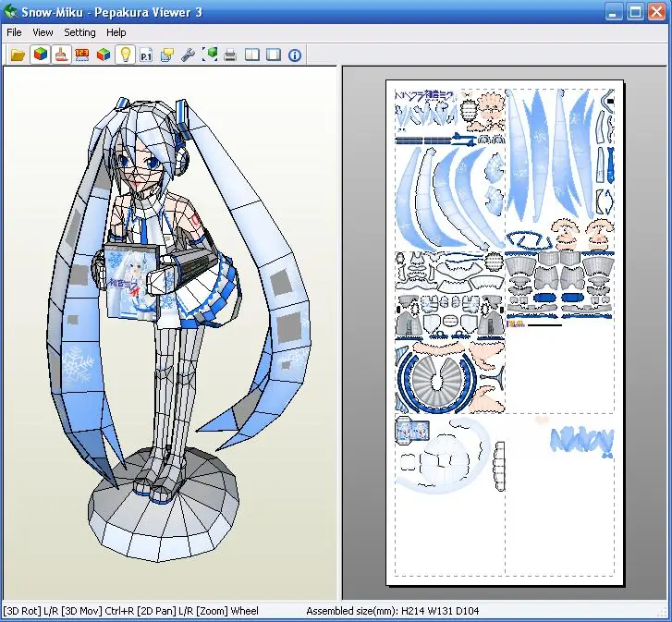Screen dimensions: 672x622
Task: Select the equal split window layout icon
Action: point(252,55)
